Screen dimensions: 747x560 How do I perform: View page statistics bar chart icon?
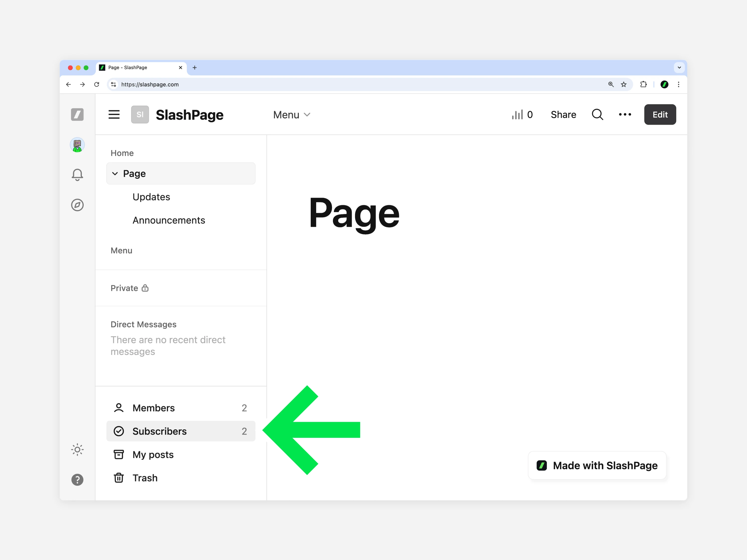517,115
